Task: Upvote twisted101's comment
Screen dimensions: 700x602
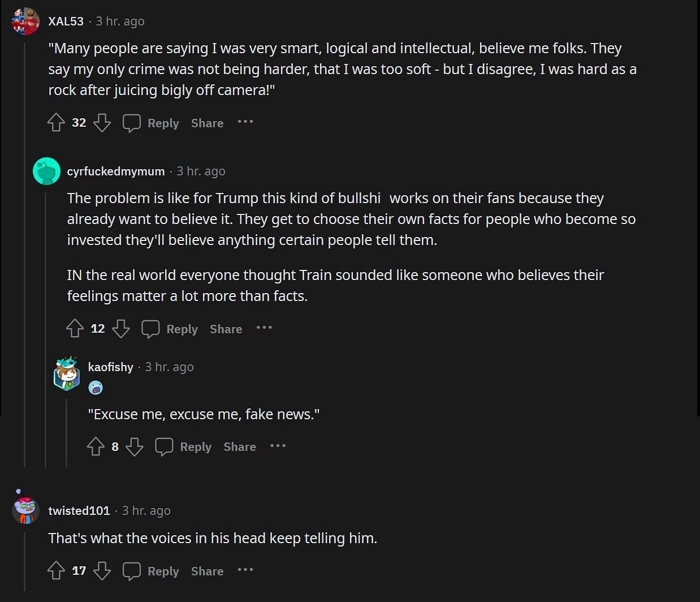Action: click(x=56, y=571)
